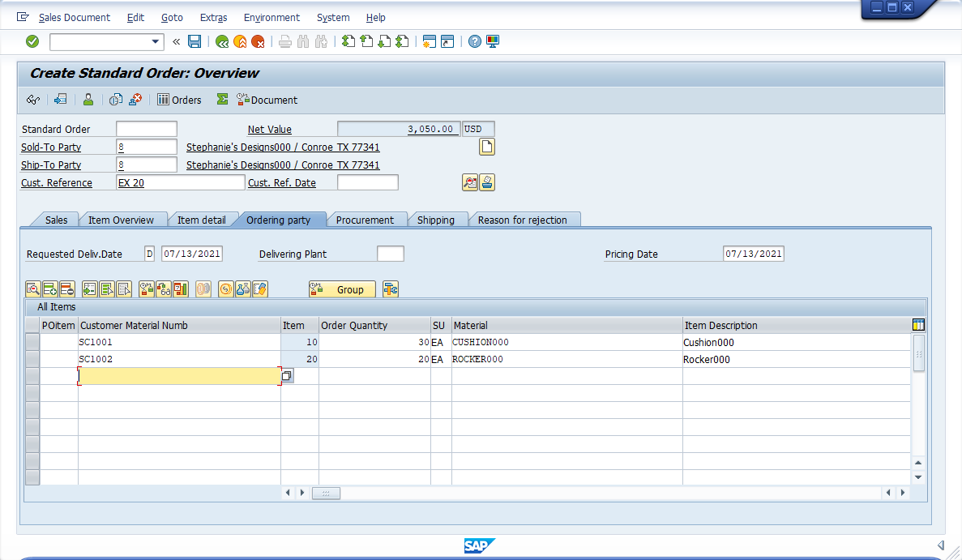Screen dimensions: 962x560
Task: Select the row selector for SC1001
Action: click(32, 342)
